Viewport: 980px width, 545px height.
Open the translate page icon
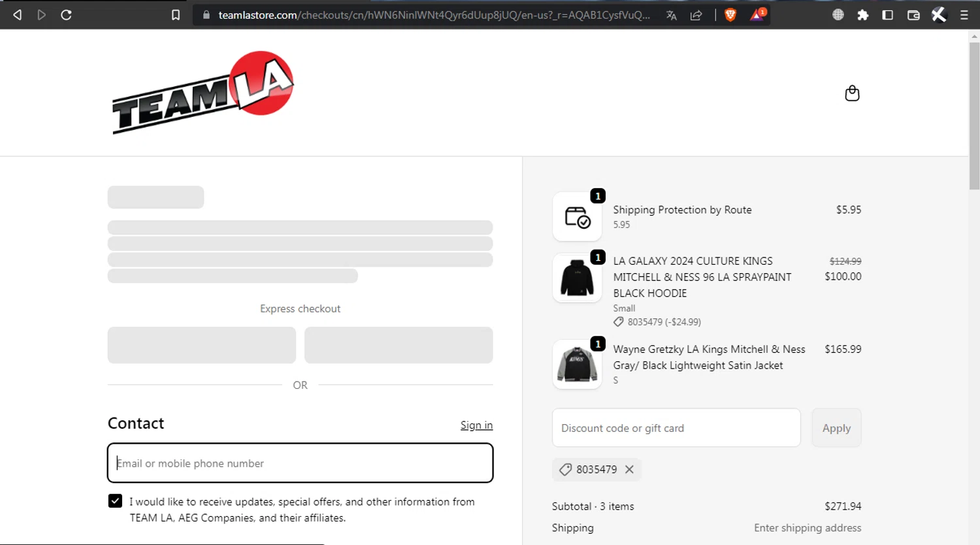[x=671, y=15]
